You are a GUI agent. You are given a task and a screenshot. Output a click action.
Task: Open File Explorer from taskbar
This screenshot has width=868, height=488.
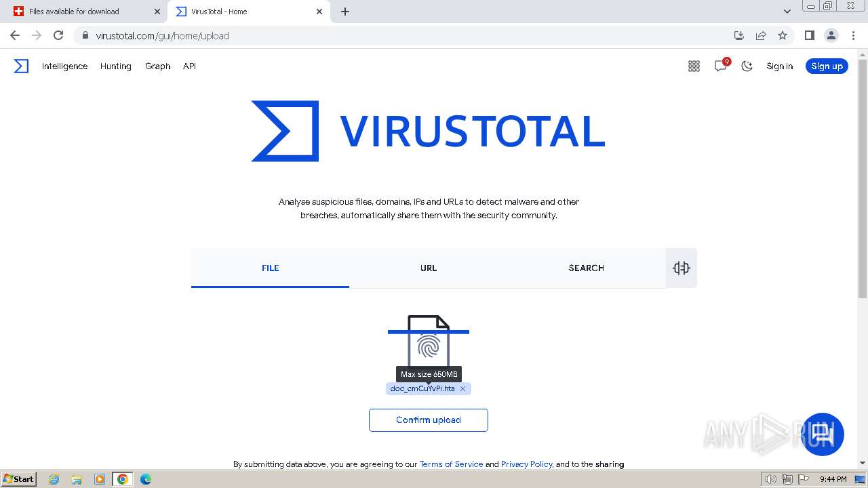pyautogui.click(x=77, y=479)
